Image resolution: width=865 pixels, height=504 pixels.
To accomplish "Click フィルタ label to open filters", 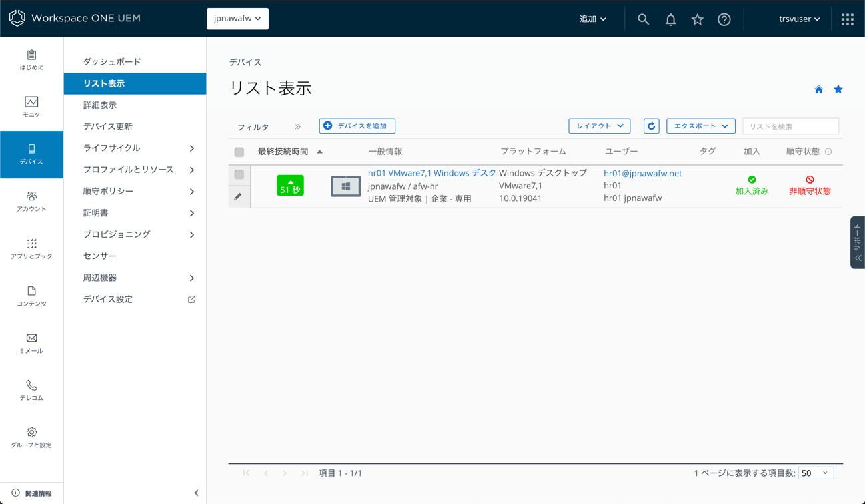I will 253,127.
